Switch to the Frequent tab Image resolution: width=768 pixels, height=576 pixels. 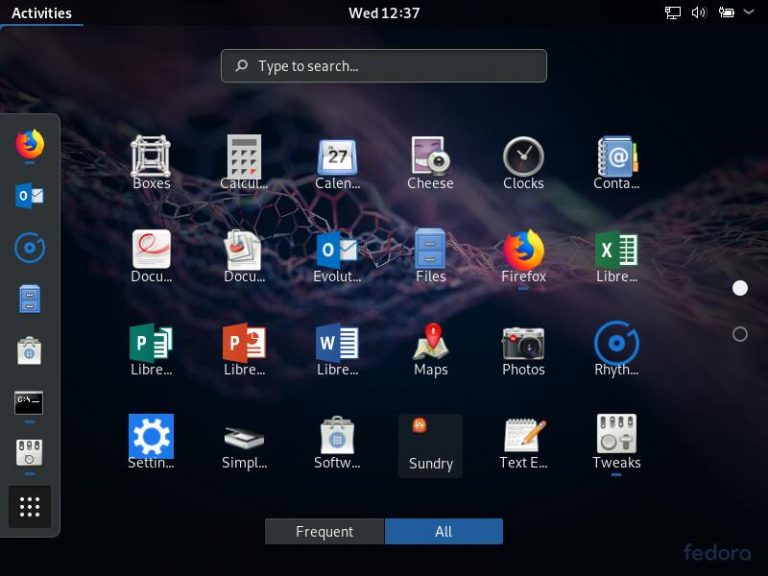324,532
